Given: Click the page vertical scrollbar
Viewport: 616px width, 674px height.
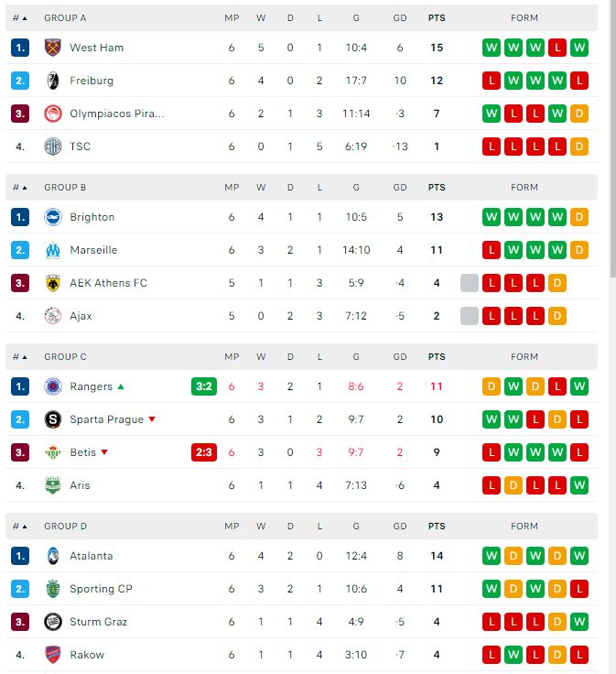Looking at the screenshot, I should pos(612,137).
